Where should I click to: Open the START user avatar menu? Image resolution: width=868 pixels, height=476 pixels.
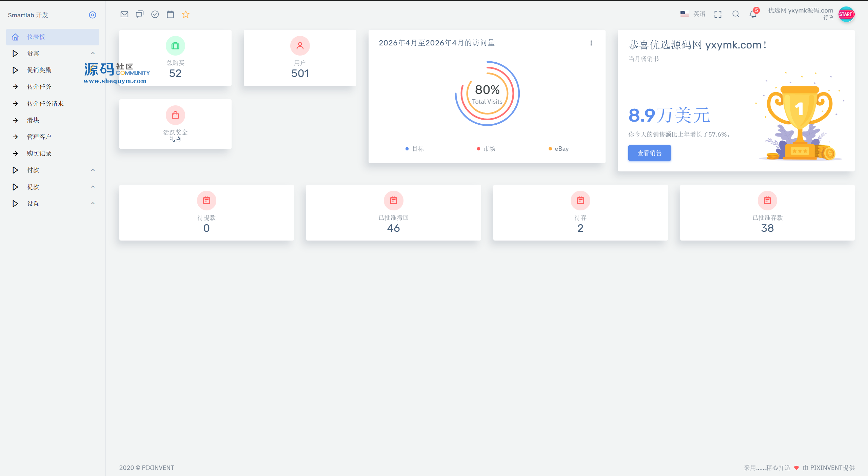pyautogui.click(x=846, y=14)
